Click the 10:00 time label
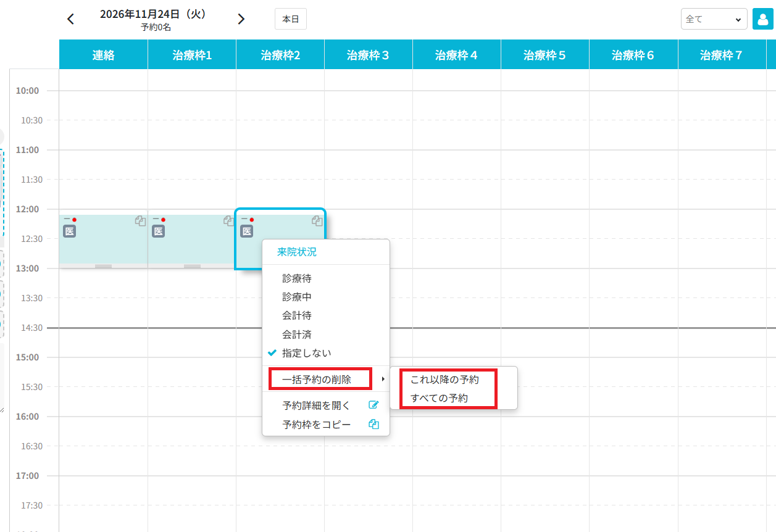This screenshot has width=776, height=532. tap(28, 91)
